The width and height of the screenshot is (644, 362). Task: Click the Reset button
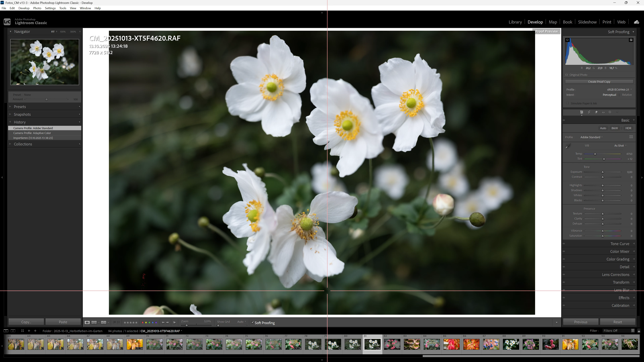pyautogui.click(x=617, y=322)
